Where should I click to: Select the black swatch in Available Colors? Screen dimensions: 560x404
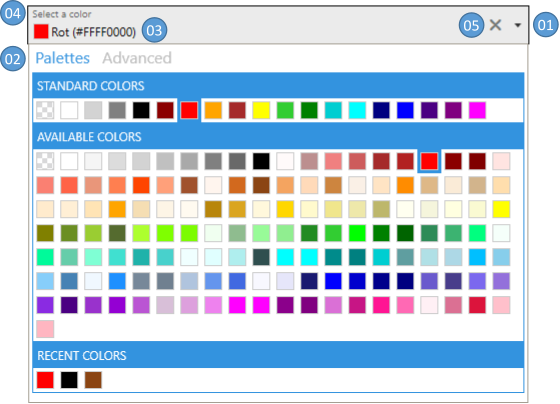[261, 161]
